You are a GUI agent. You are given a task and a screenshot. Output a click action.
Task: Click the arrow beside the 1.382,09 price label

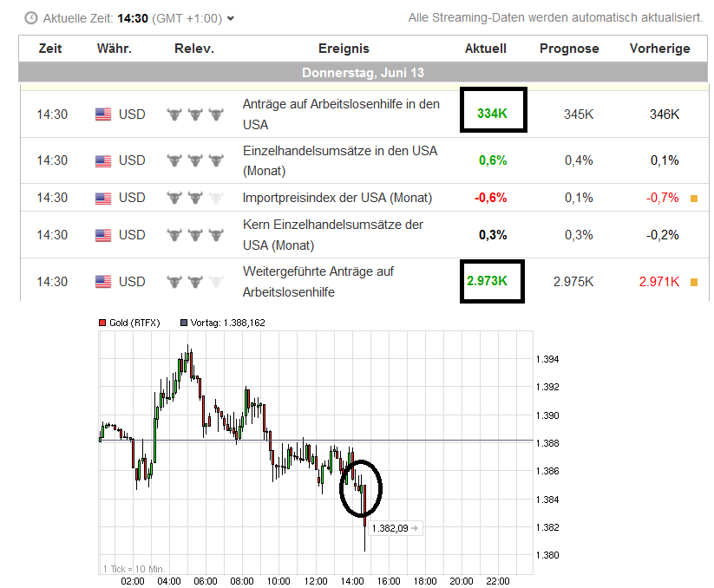[x=416, y=527]
